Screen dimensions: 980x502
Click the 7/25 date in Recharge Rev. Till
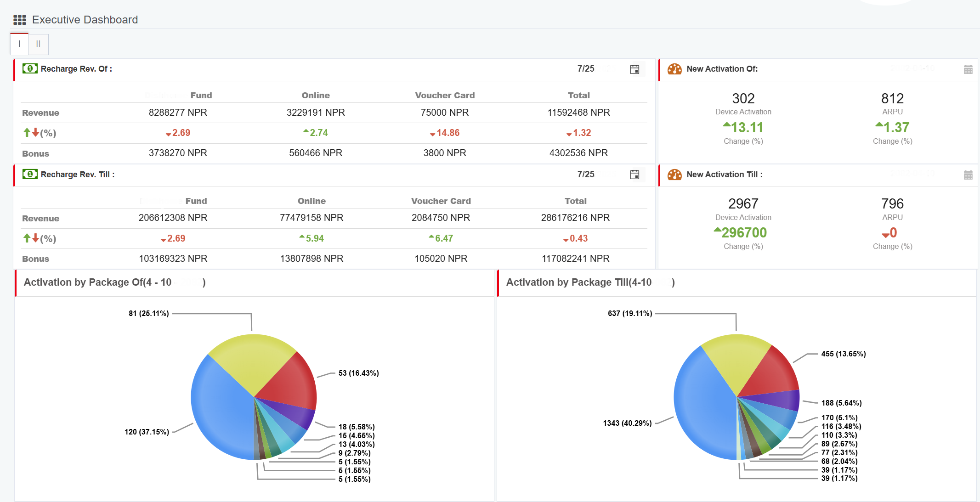[586, 175]
